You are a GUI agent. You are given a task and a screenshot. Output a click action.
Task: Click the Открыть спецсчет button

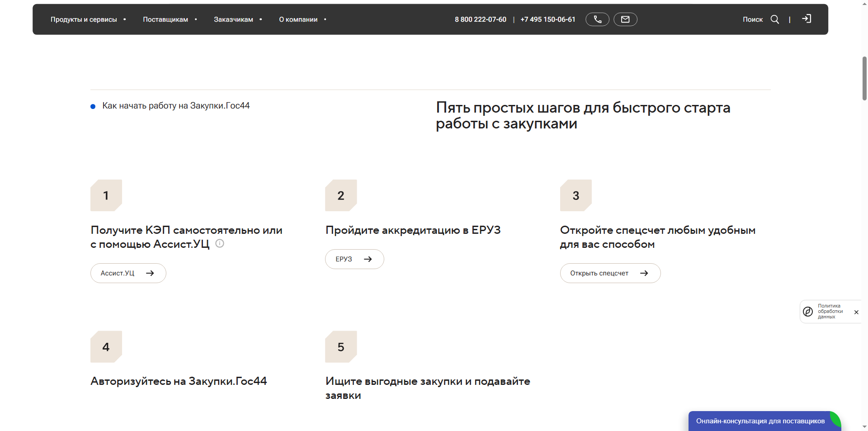coord(610,273)
